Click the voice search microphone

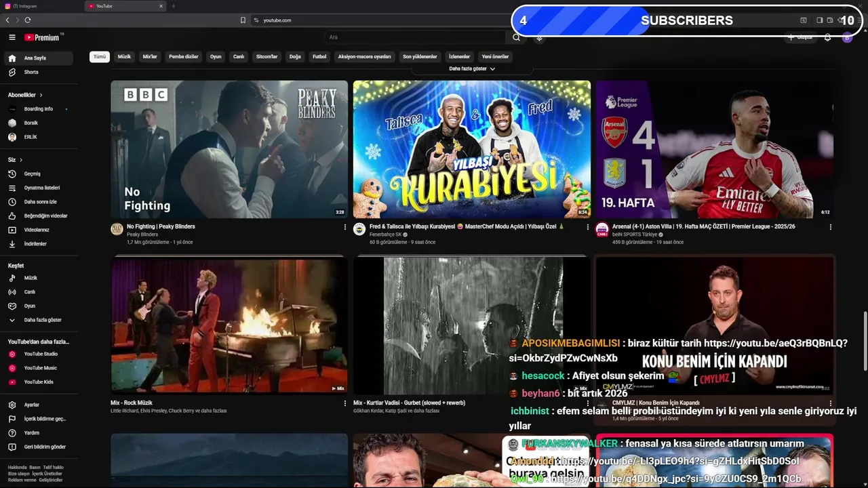pyautogui.click(x=539, y=37)
